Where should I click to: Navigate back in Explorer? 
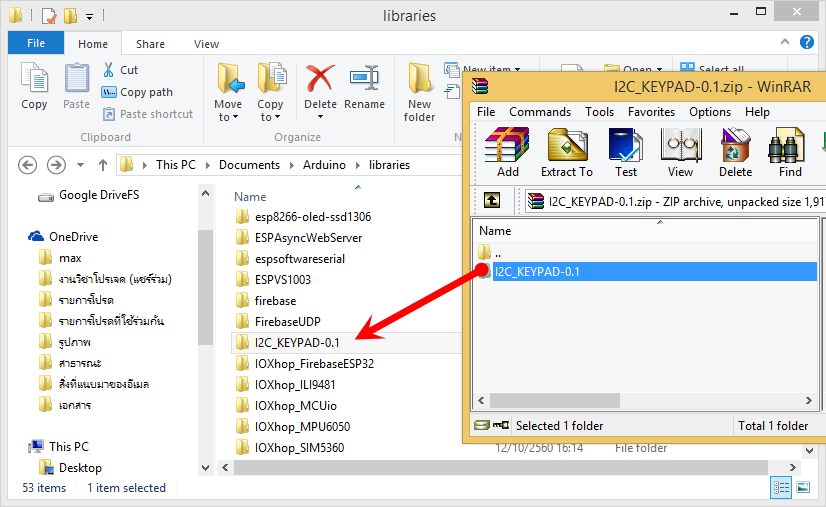tap(27, 165)
